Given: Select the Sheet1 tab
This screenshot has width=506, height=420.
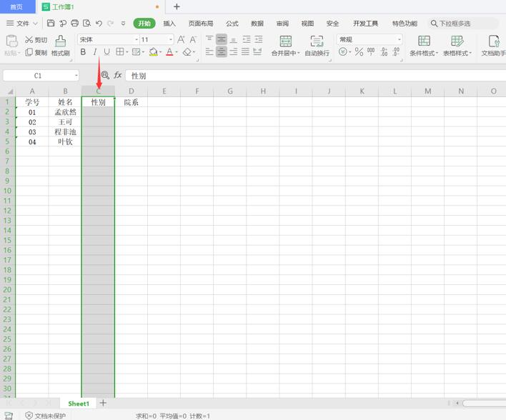Looking at the screenshot, I should click(79, 404).
